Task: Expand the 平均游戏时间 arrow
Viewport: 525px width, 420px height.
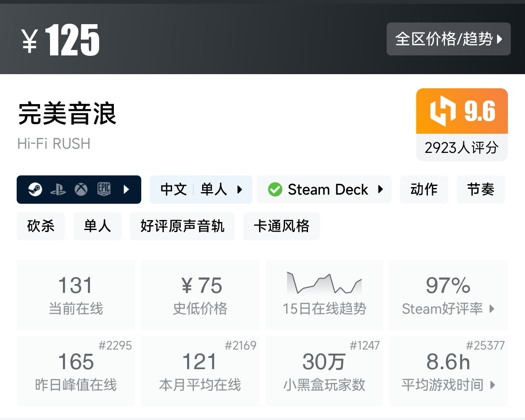Action: [492, 385]
